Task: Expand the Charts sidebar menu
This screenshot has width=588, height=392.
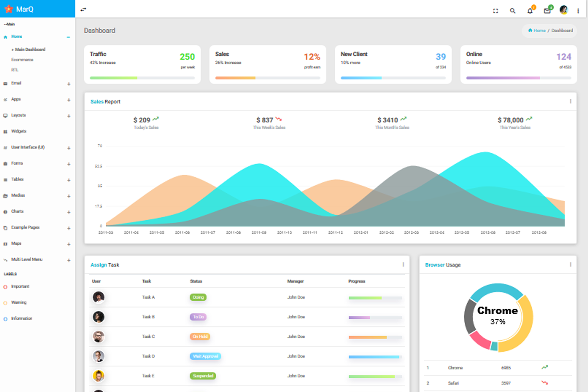Action: point(68,212)
